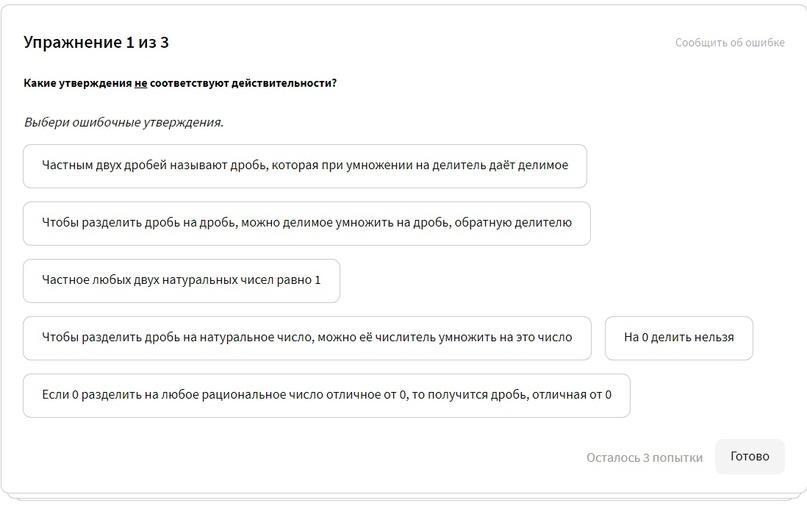Screen dimensions: 807x506
Task: Toggle "Частное любых двух натуральных чисел равно 1"
Action: [181, 280]
